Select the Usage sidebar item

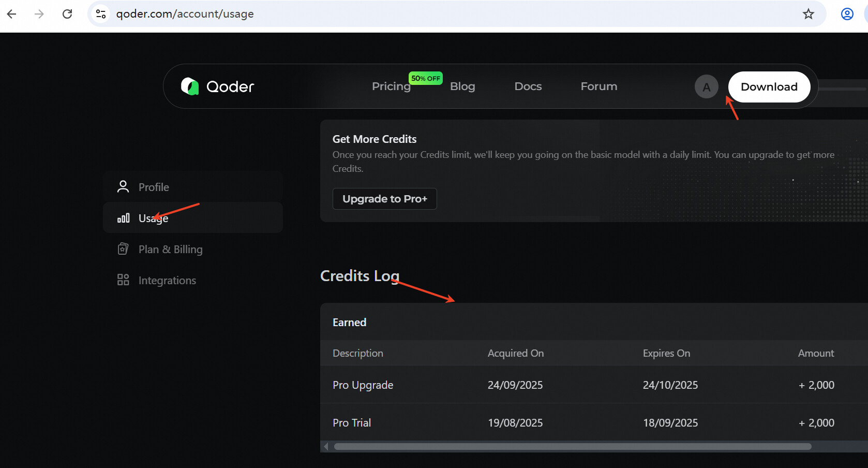[x=193, y=218]
